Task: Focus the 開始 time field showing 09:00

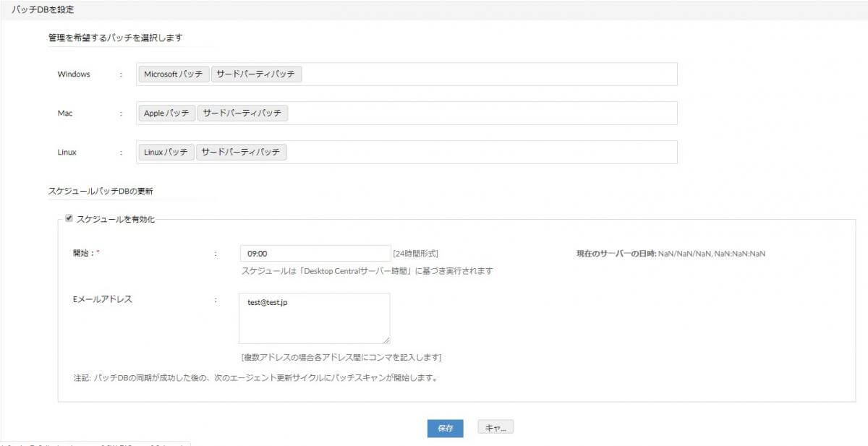Action: pos(315,254)
